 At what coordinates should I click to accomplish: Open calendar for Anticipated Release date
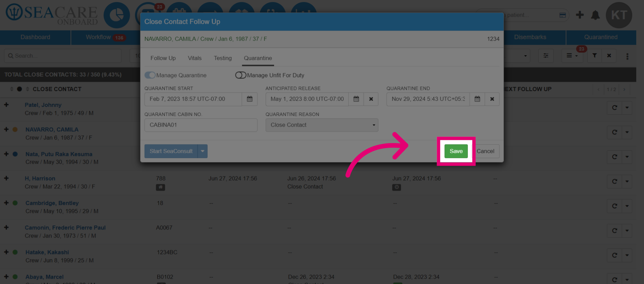(356, 99)
